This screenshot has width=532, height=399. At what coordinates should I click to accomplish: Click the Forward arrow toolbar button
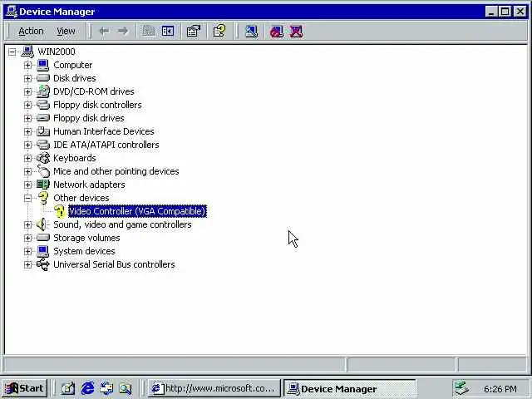(x=122, y=32)
